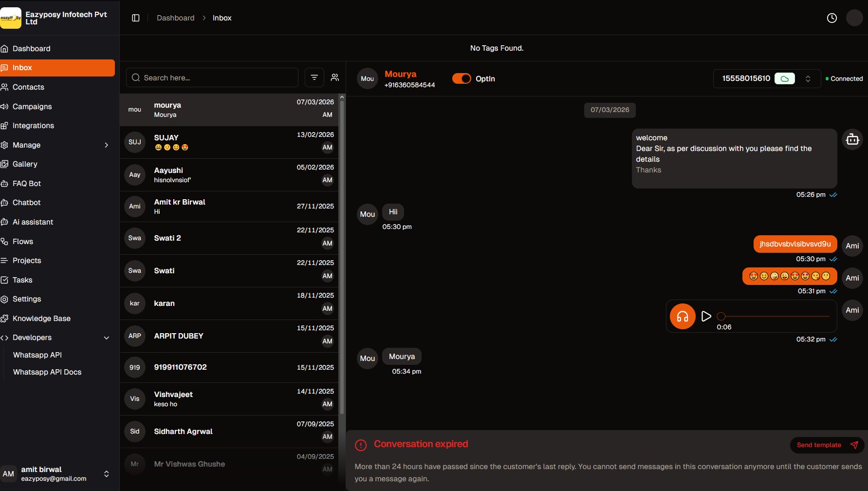Click the chatbot robot icon beside welcome message

(x=852, y=140)
